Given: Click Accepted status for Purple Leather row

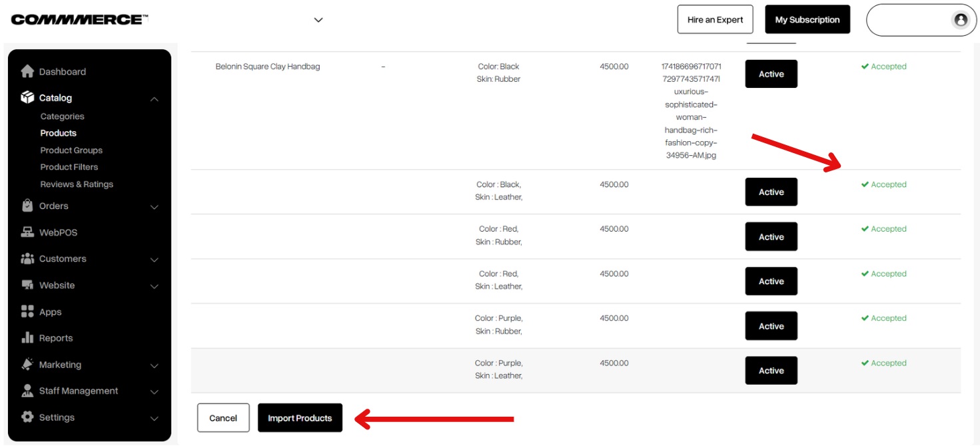Looking at the screenshot, I should (883, 363).
